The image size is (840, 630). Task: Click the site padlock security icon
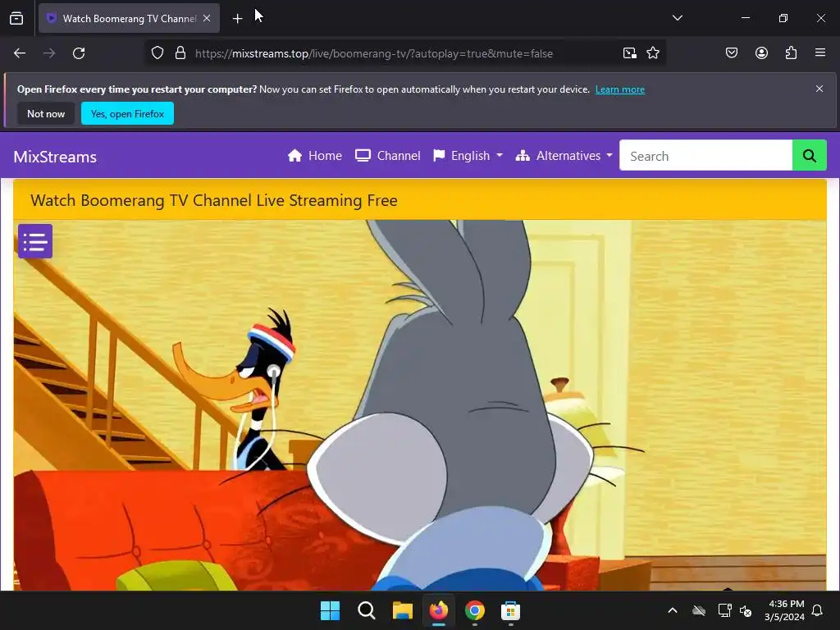click(180, 53)
